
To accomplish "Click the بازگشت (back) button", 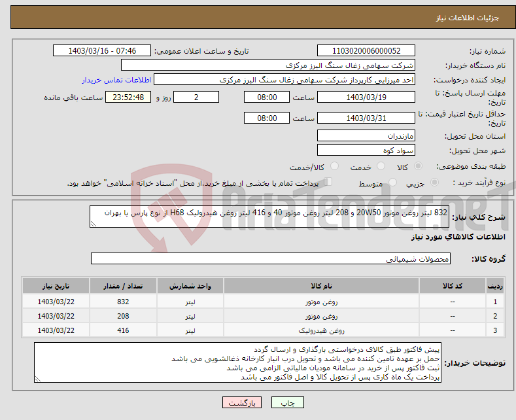I will [x=242, y=402].
